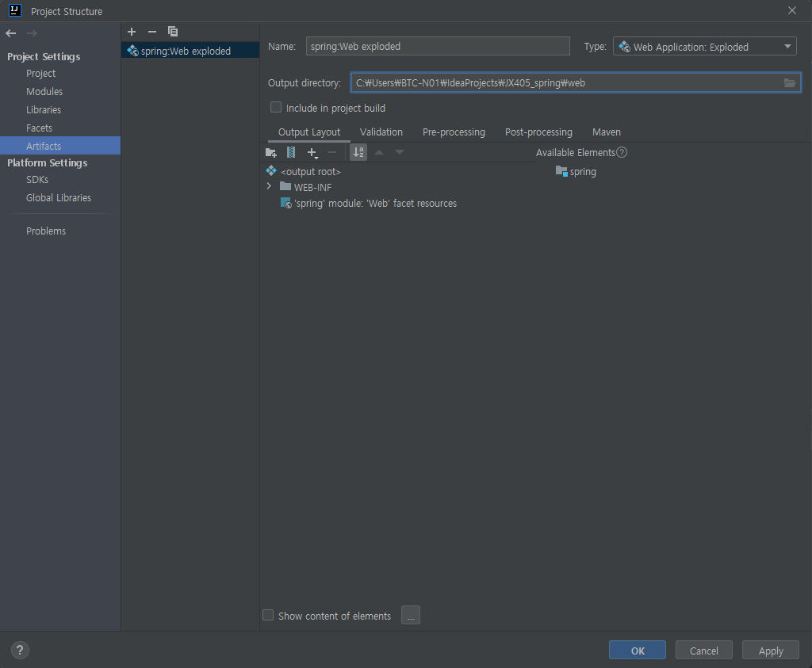This screenshot has height=668, width=812.
Task: Open Global Libraries settings
Action: 59,197
